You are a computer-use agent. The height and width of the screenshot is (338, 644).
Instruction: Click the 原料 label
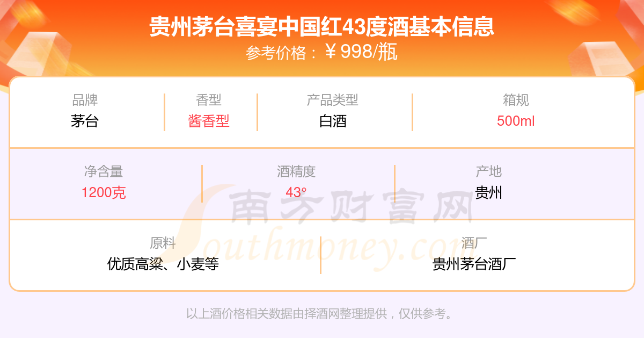coord(163,243)
